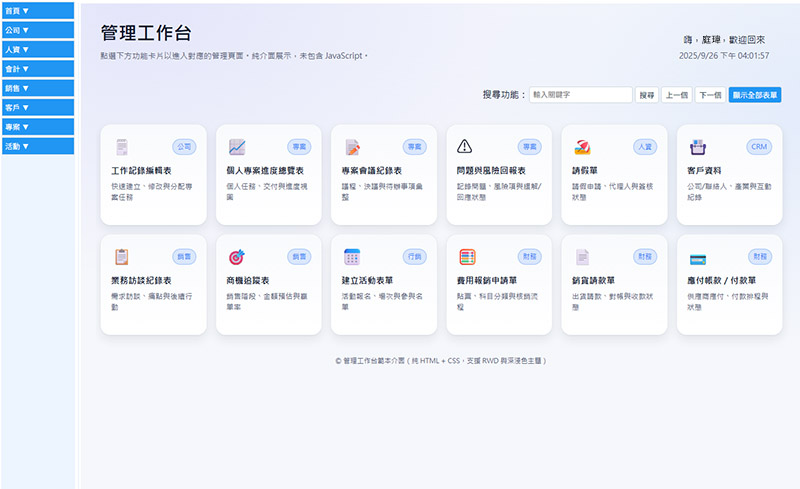Click the blue 顯示全部表單 button

pos(755,95)
